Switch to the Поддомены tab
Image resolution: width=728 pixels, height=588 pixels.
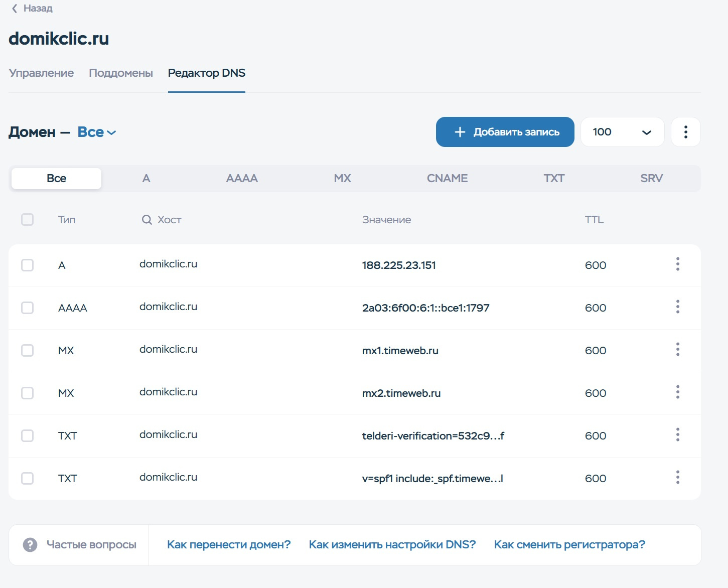121,73
